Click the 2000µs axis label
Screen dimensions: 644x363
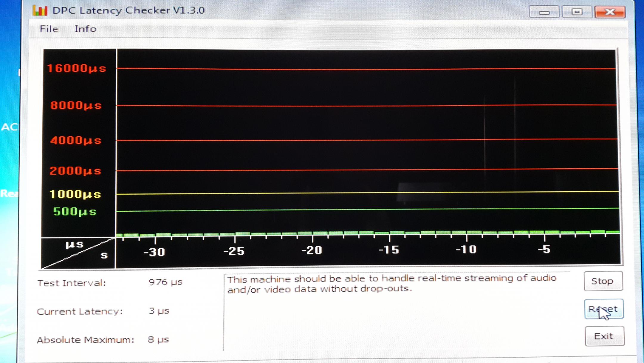point(75,171)
